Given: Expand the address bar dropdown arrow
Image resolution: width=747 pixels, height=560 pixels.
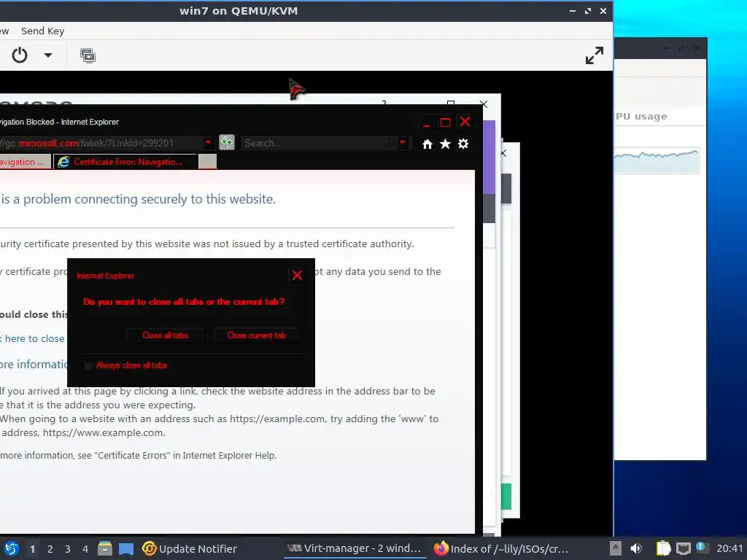Looking at the screenshot, I should 208,142.
